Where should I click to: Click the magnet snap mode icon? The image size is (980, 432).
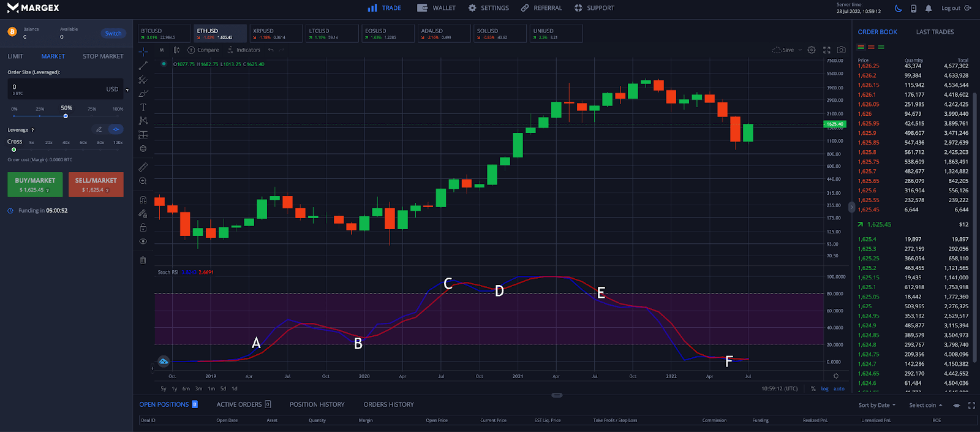pyautogui.click(x=143, y=200)
